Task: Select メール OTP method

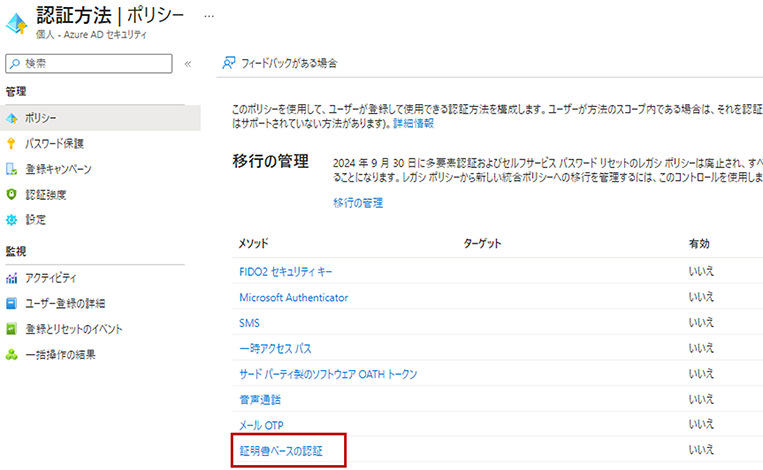Action: tap(262, 425)
